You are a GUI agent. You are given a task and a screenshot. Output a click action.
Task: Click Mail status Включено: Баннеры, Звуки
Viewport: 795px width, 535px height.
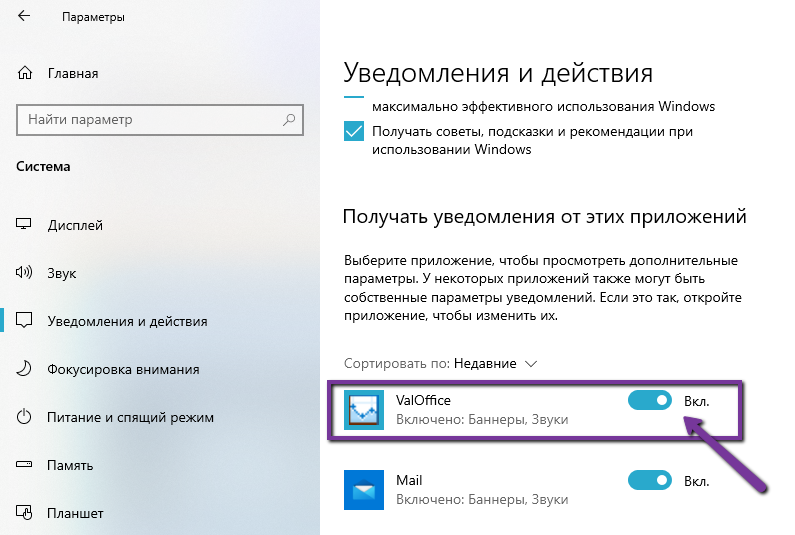pyautogui.click(x=482, y=500)
